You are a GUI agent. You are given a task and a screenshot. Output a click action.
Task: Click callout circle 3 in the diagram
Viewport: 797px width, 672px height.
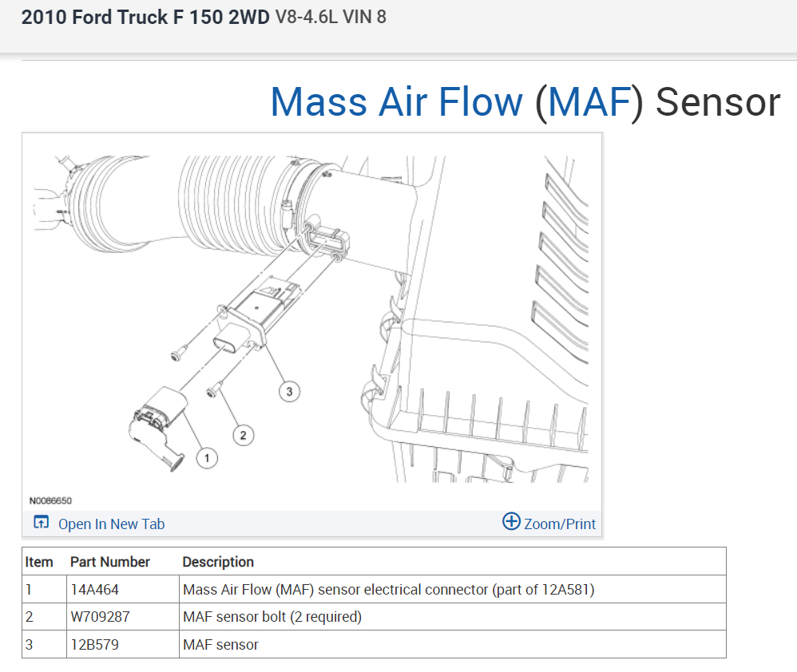coord(289,391)
